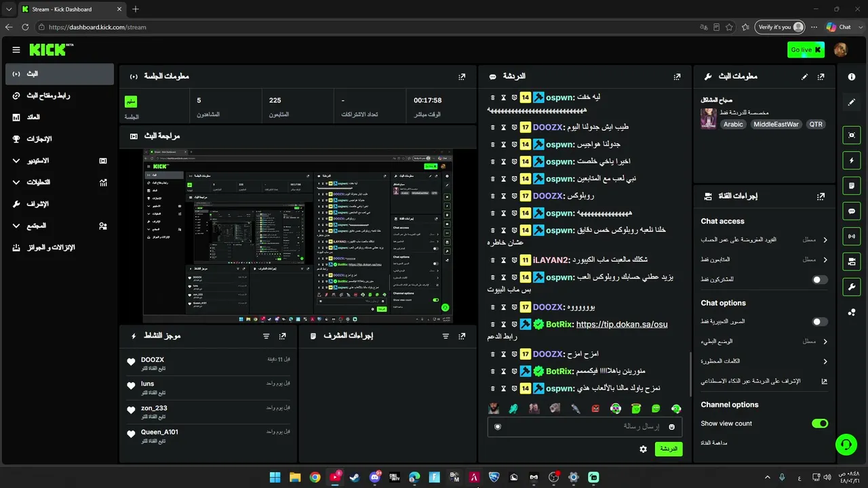The width and height of the screenshot is (868, 488).
Task: Click the info icon in right rail
Action: pos(852,77)
